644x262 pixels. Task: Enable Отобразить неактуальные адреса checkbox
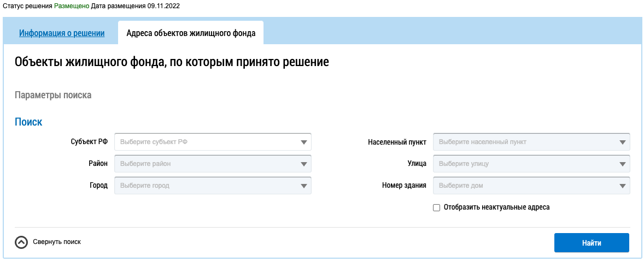436,207
